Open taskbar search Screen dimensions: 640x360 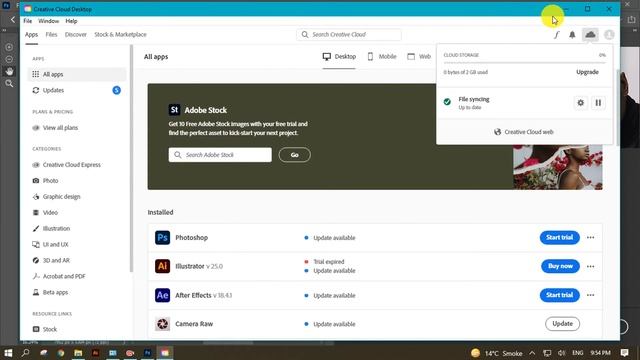tap(25, 353)
